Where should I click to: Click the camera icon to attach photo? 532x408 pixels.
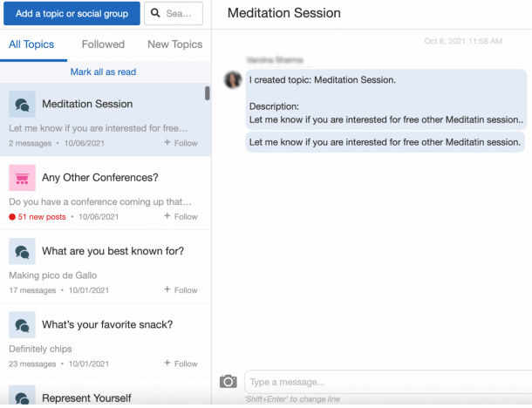[x=228, y=382]
